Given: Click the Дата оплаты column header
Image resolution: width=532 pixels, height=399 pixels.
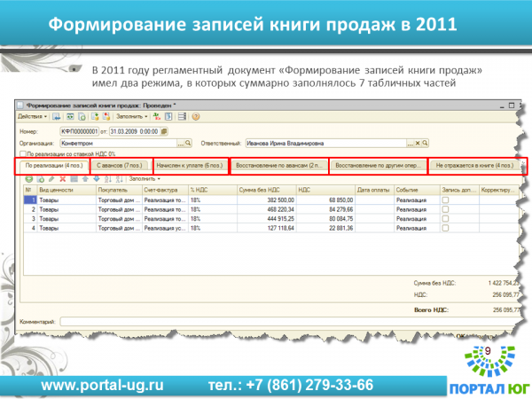Looking at the screenshot, I should pyautogui.click(x=374, y=190).
